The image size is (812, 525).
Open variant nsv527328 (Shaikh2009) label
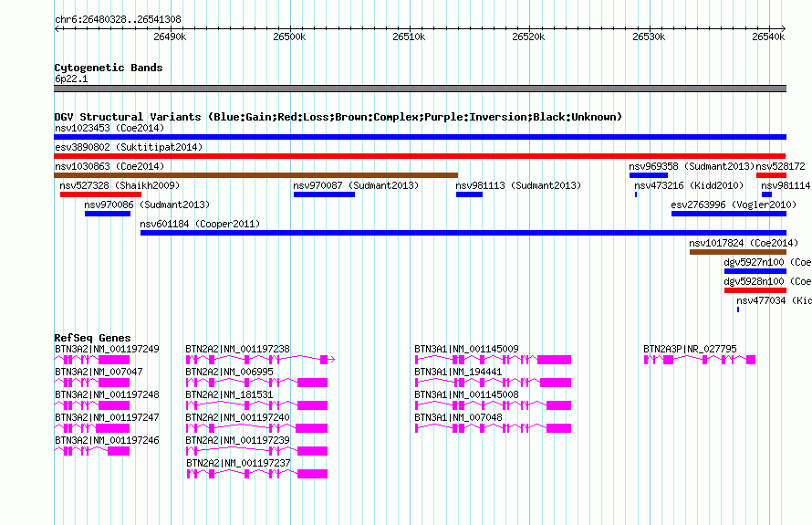120,185
